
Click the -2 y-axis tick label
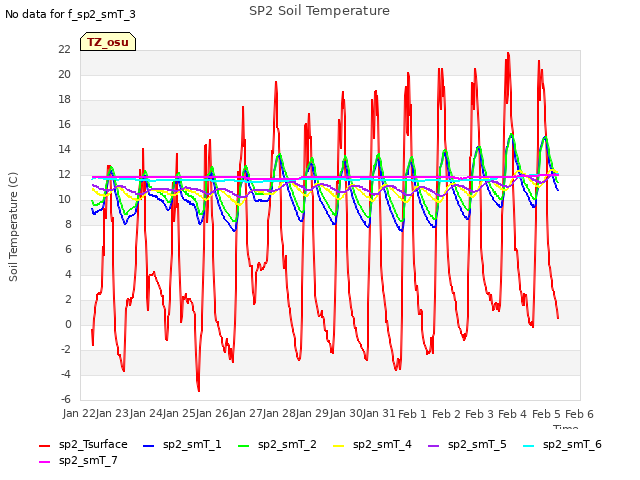[66, 349]
